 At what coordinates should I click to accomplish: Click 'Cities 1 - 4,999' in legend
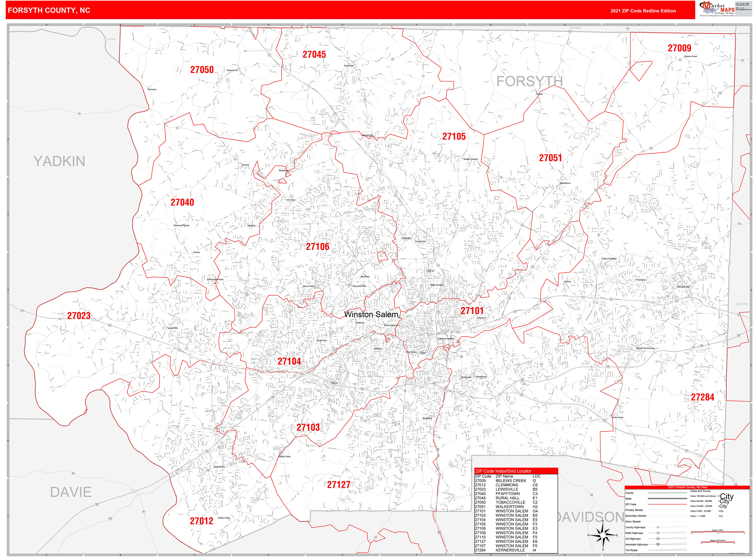[x=697, y=516]
